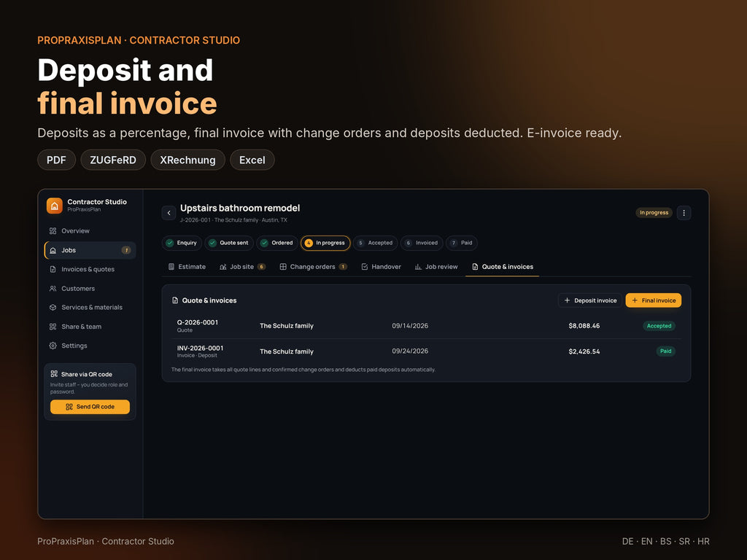The width and height of the screenshot is (747, 560).
Task: Click the Paid status badge on the invoice row
Action: pyautogui.click(x=665, y=351)
